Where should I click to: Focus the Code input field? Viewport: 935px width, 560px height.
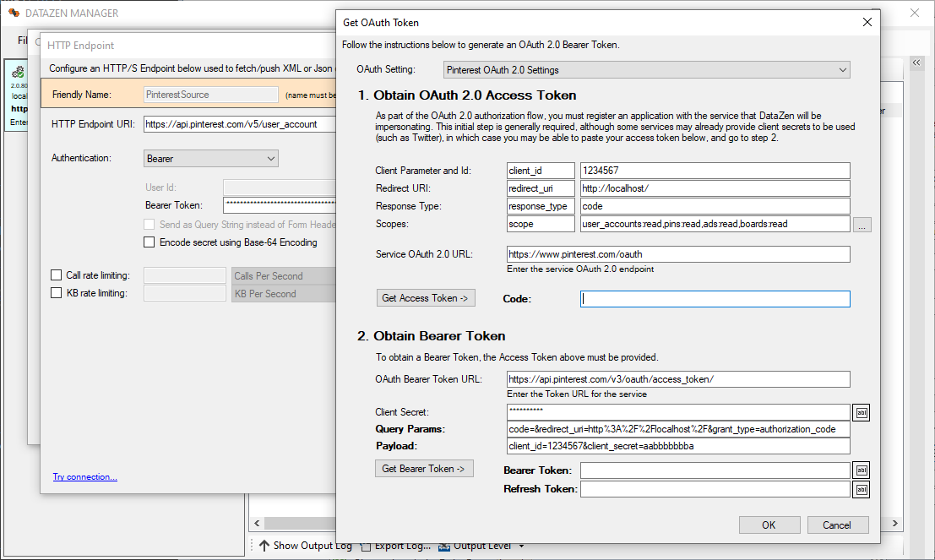click(x=715, y=299)
